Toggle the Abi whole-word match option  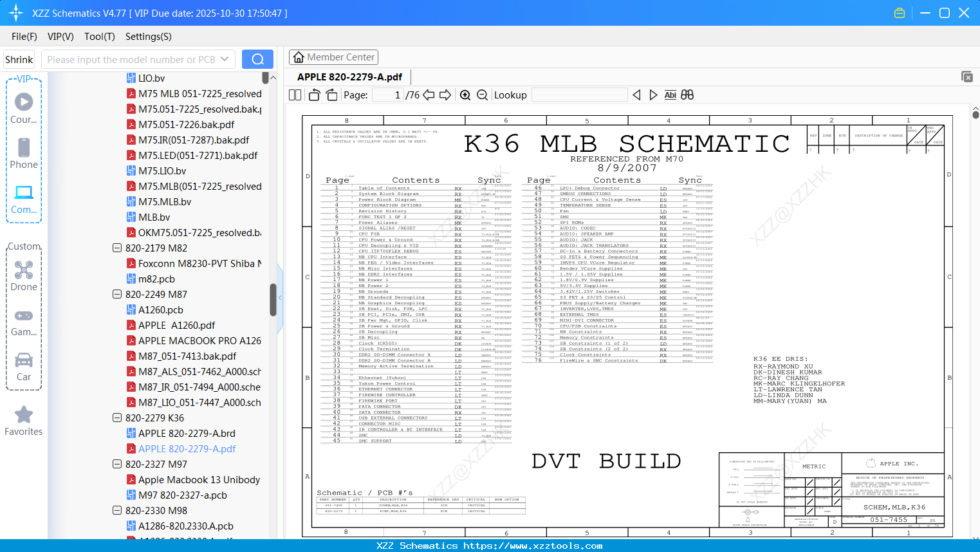pyautogui.click(x=670, y=95)
